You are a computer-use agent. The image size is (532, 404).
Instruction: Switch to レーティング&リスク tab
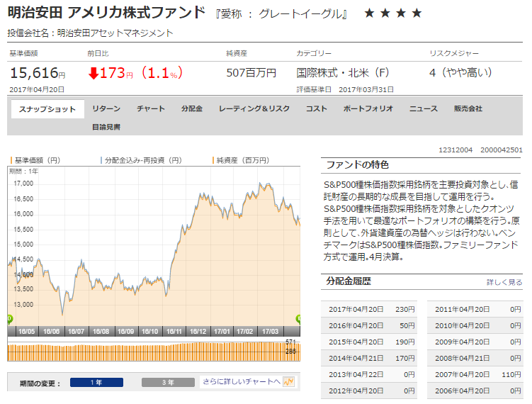pyautogui.click(x=254, y=108)
